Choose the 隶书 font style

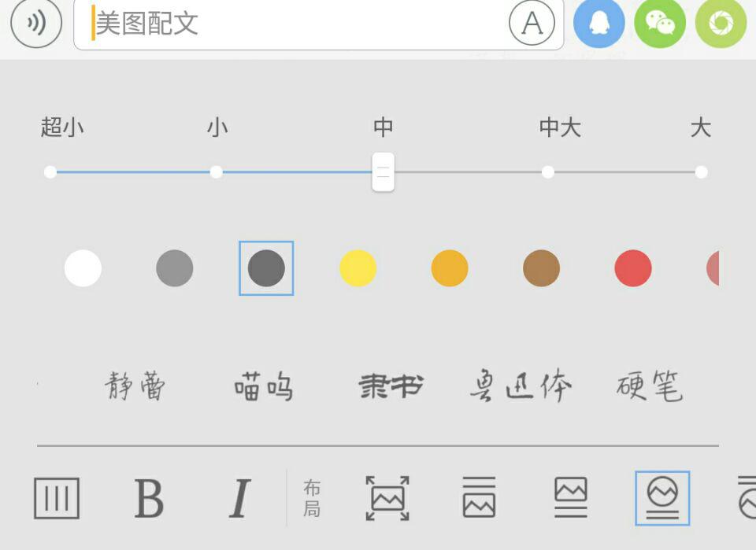tap(389, 386)
